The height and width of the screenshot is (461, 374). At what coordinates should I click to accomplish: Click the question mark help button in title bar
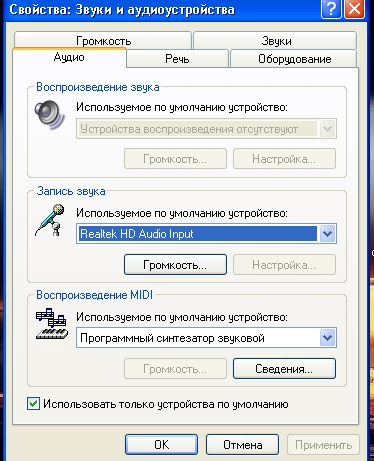click(331, 8)
